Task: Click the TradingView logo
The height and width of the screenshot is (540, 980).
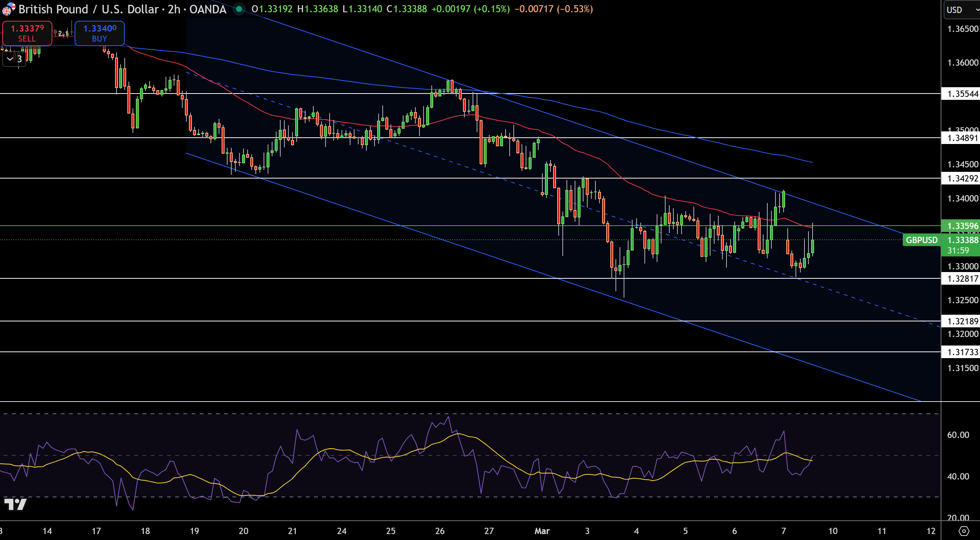Action: coord(15,504)
